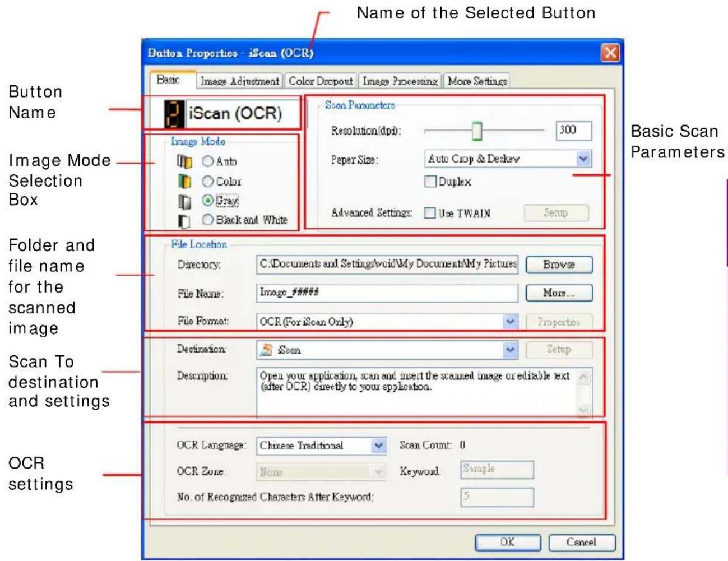Screen dimensions: 728x561
Task: Check the Use TWAIN option
Action: pos(430,213)
